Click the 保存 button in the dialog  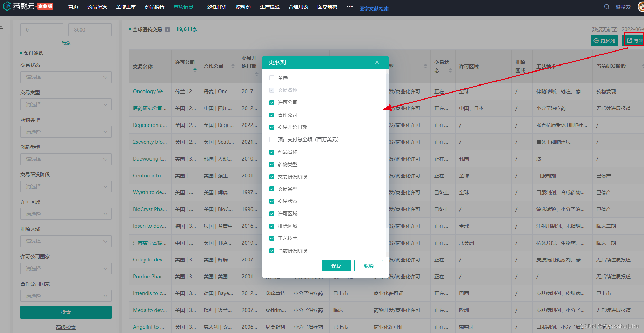[x=336, y=266]
